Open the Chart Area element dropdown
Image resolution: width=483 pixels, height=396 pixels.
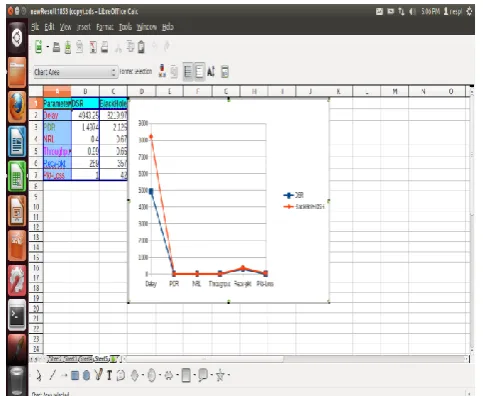(76, 72)
